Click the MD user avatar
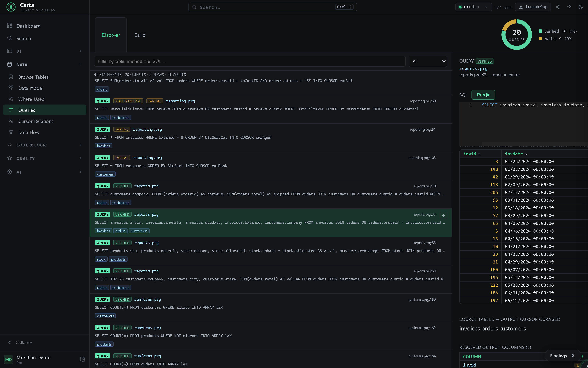Image resolution: width=588 pixels, height=368 pixels. point(8,360)
